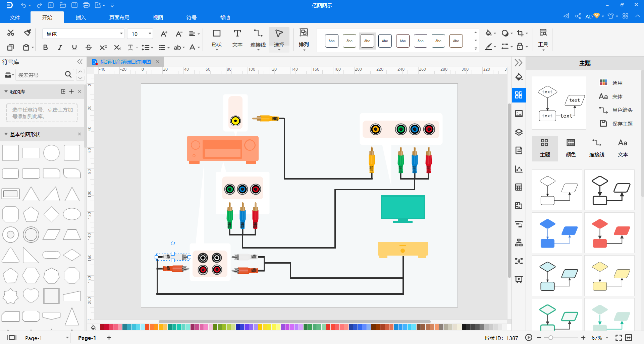Click the 宋体 theme font option

611,96
